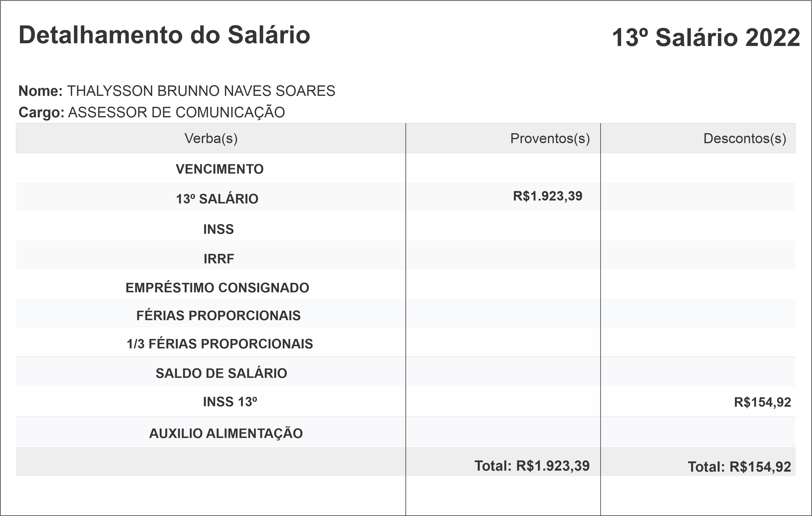This screenshot has width=812, height=516.
Task: Click the R$1.923,39 value in 13º SALÁRIO row
Action: [548, 196]
